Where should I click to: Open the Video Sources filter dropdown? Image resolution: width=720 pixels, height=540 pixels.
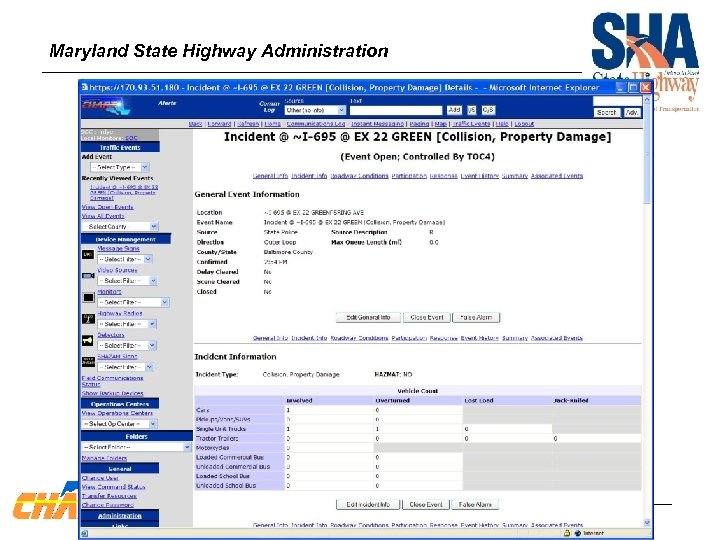[127, 281]
